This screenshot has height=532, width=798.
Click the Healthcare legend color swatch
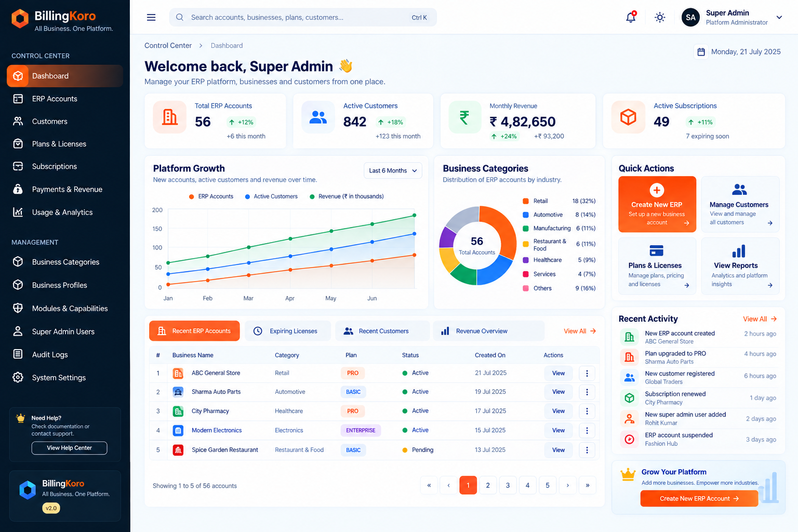[526, 260]
